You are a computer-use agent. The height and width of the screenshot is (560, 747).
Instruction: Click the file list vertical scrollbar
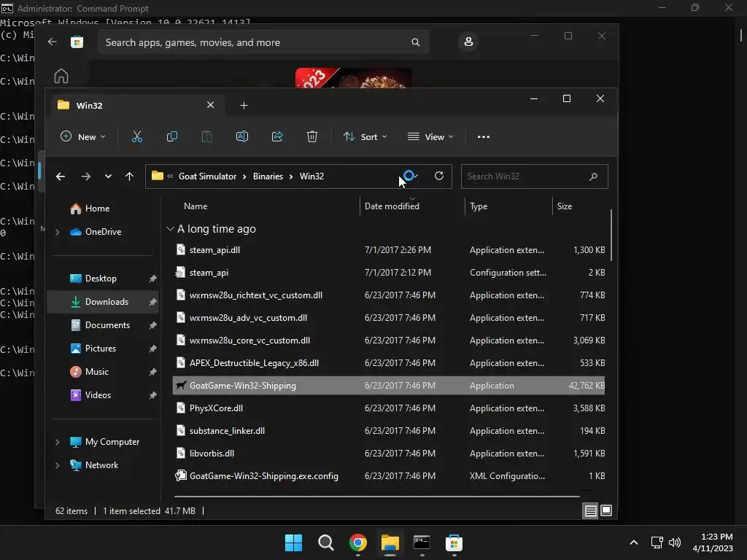pyautogui.click(x=611, y=235)
